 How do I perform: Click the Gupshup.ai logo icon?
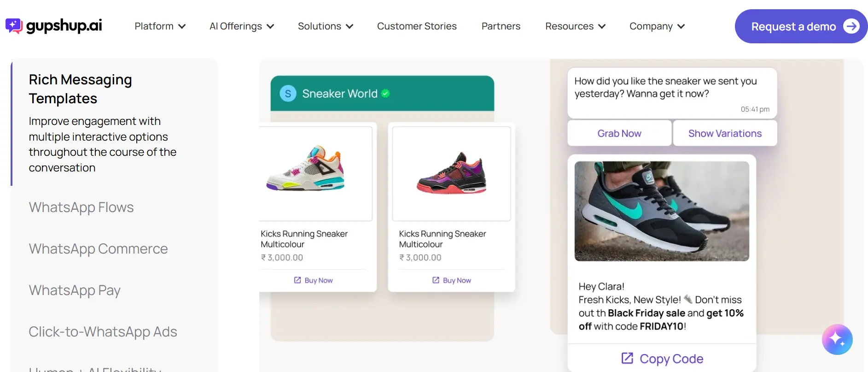(x=14, y=26)
